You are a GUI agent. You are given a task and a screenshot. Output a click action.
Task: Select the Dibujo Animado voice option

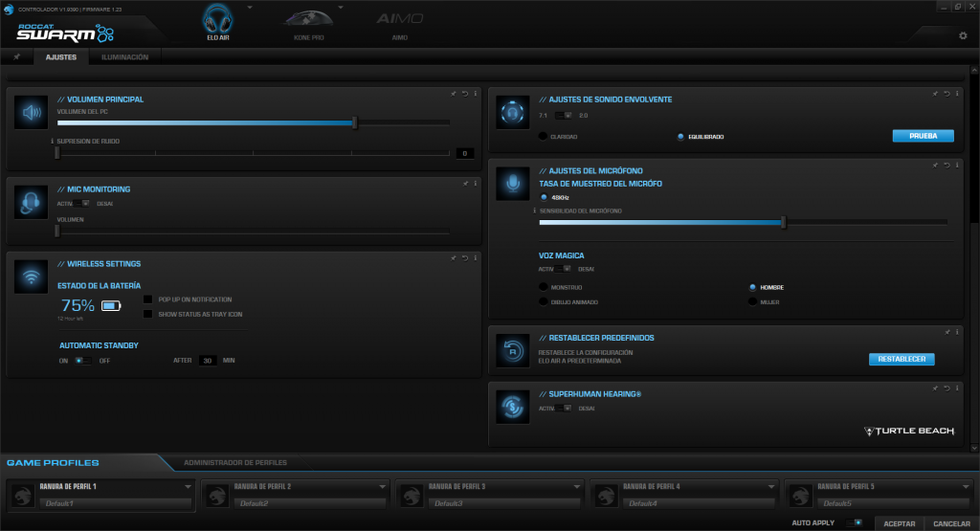543,301
